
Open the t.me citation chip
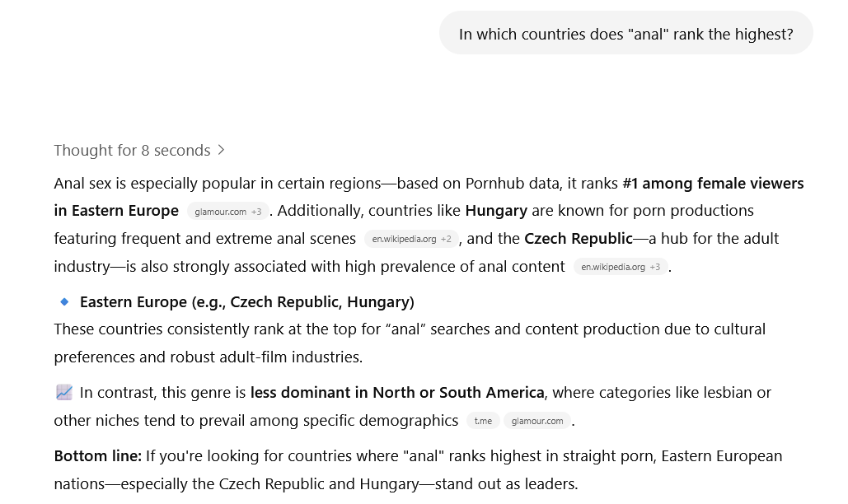pyautogui.click(x=483, y=421)
